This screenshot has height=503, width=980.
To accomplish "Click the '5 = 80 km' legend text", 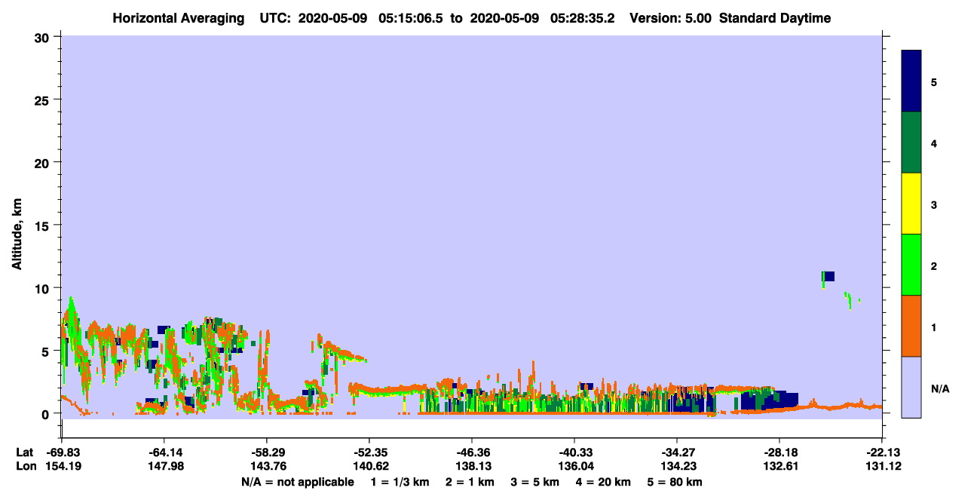I will [675, 482].
